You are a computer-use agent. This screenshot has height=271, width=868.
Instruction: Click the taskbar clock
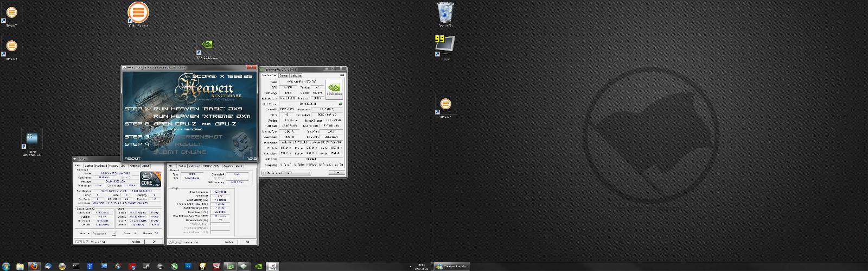click(422, 266)
